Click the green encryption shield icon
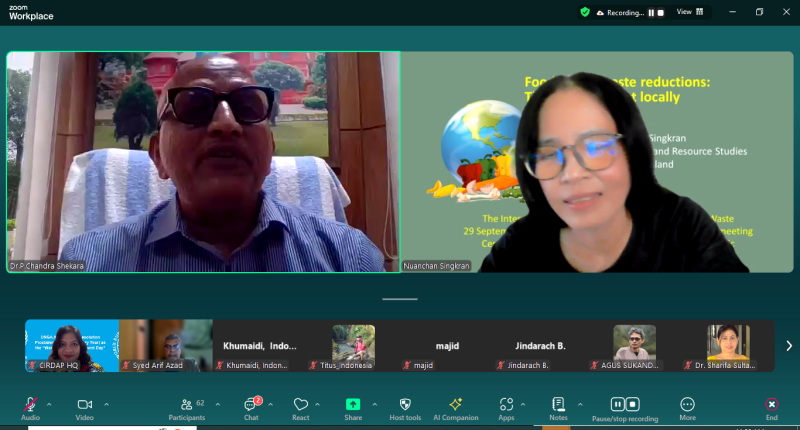 tap(585, 12)
